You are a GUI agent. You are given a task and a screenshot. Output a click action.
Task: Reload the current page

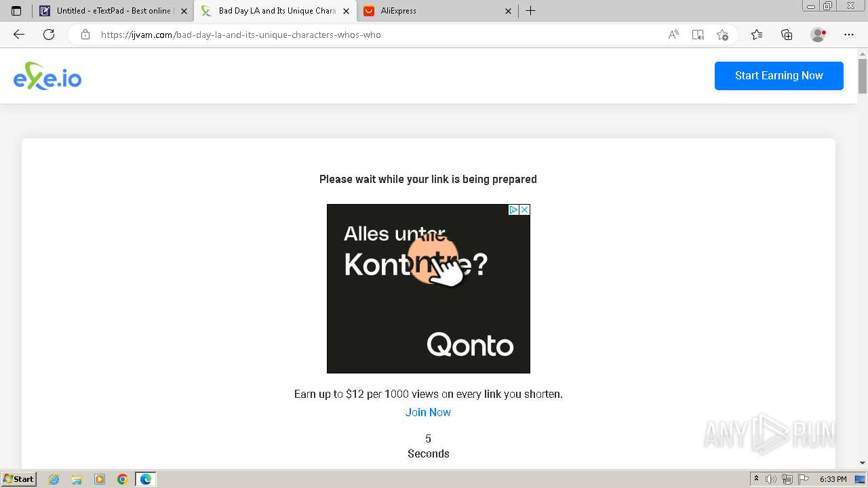pos(49,35)
